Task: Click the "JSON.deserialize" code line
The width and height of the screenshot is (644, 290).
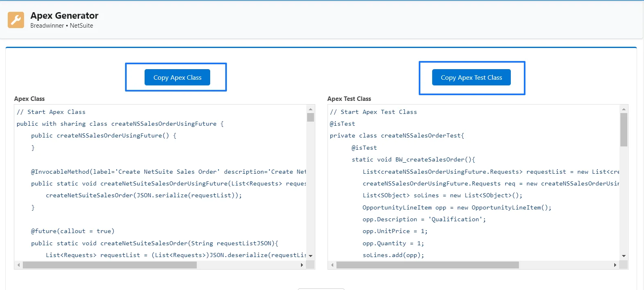Action: pyautogui.click(x=176, y=255)
